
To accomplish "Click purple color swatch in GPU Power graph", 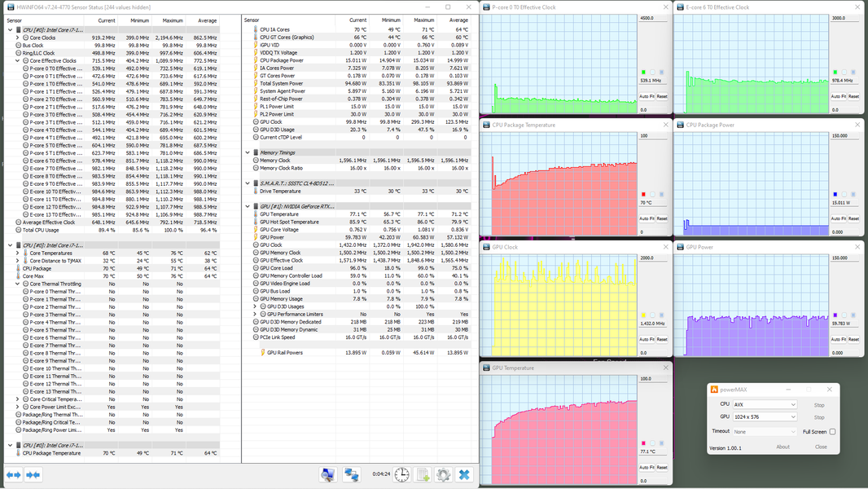I will (x=835, y=315).
